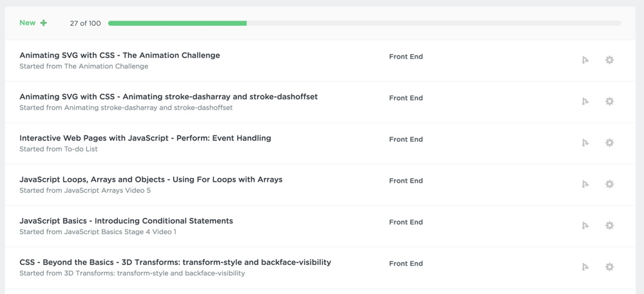
Task: Fork the Perform: Event Handling workspace
Action: (x=585, y=143)
